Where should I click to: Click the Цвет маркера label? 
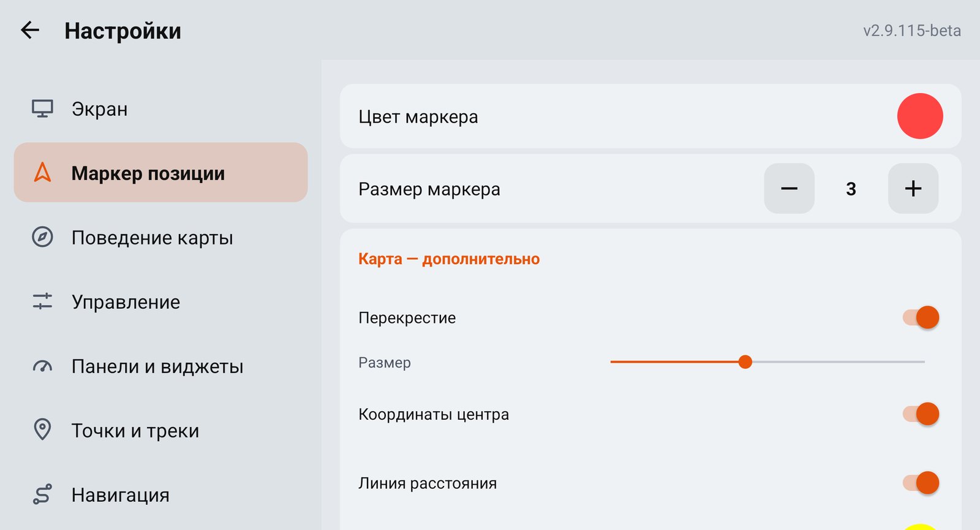(x=418, y=116)
